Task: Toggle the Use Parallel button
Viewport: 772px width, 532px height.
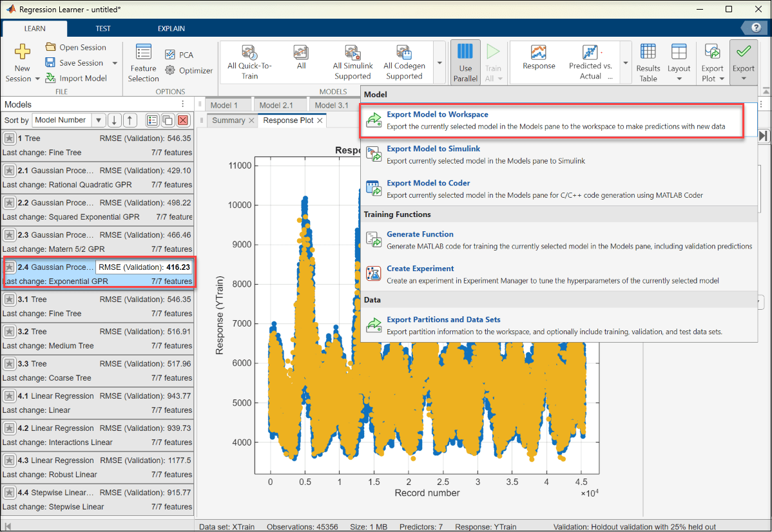Action: (x=465, y=62)
